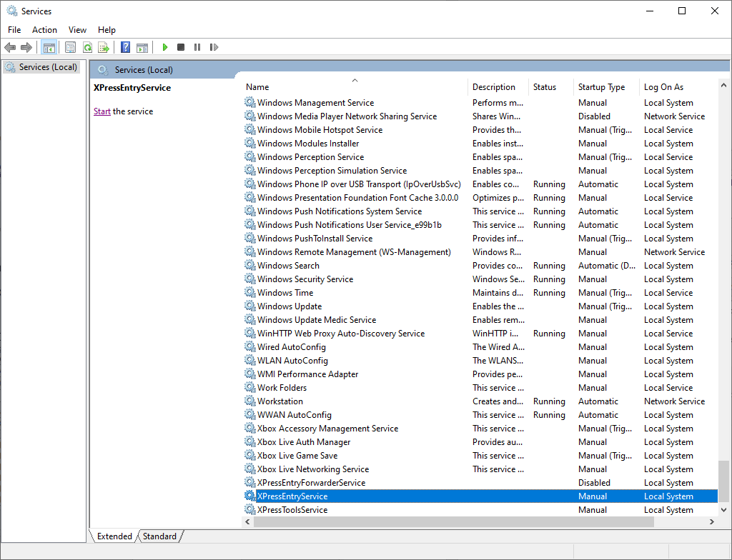Click the horizontal scrollbar thumb
732x560 pixels.
(x=453, y=521)
